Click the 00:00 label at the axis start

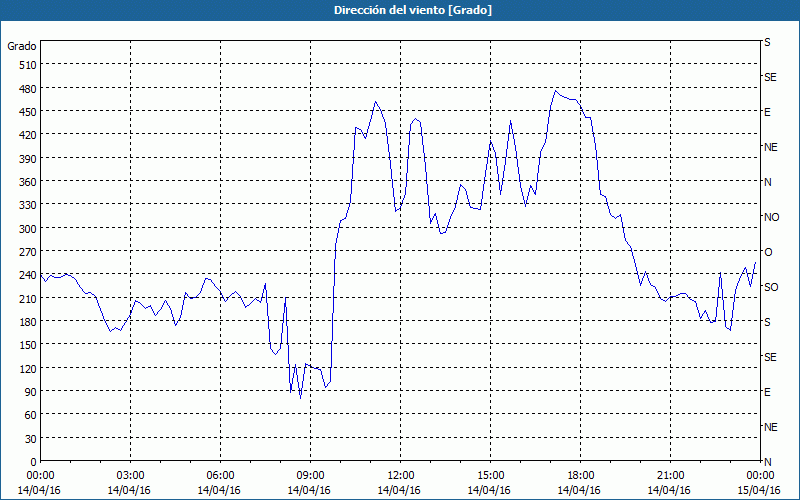coord(40,476)
